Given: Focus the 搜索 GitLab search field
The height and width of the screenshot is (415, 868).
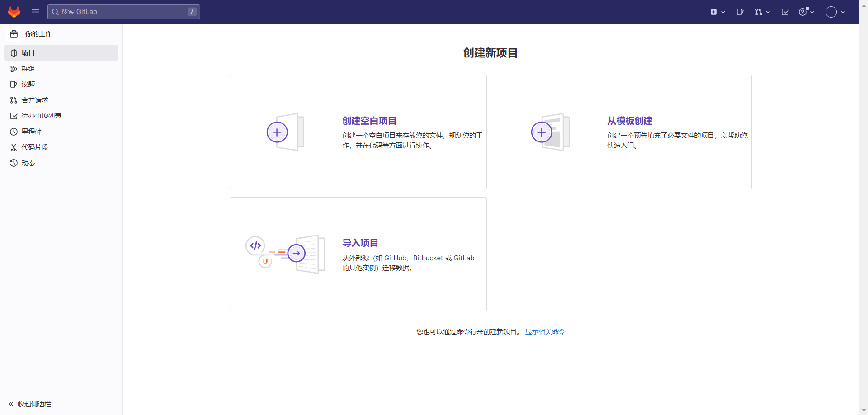Looking at the screenshot, I should click(x=123, y=12).
